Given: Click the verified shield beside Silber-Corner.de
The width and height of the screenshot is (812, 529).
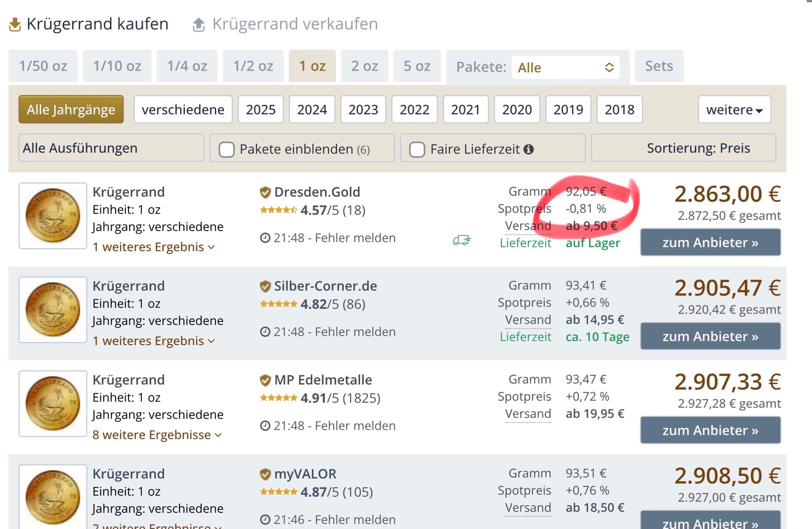Looking at the screenshot, I should pyautogui.click(x=265, y=286).
